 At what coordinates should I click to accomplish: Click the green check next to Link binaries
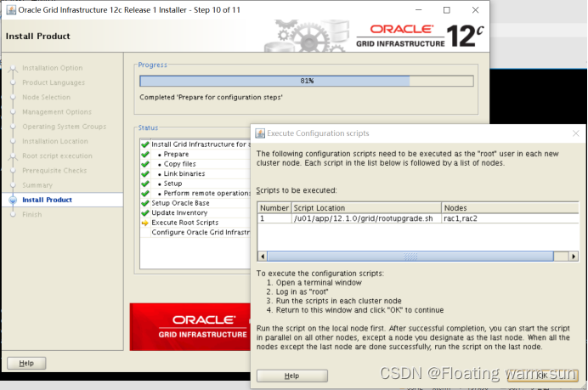point(145,173)
